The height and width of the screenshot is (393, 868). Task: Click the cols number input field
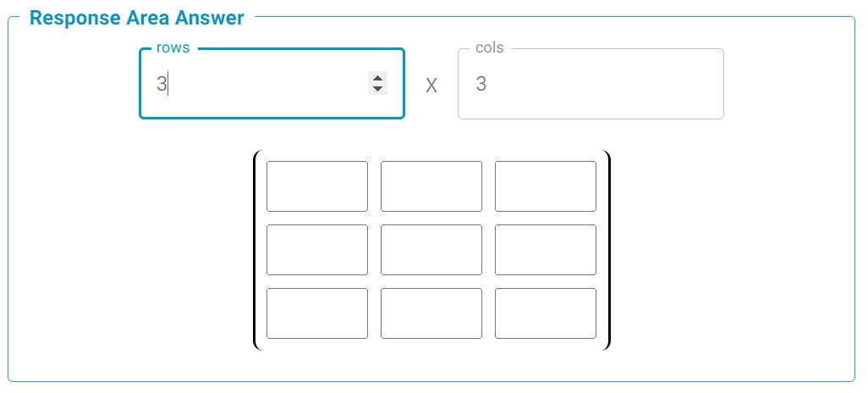pos(591,84)
